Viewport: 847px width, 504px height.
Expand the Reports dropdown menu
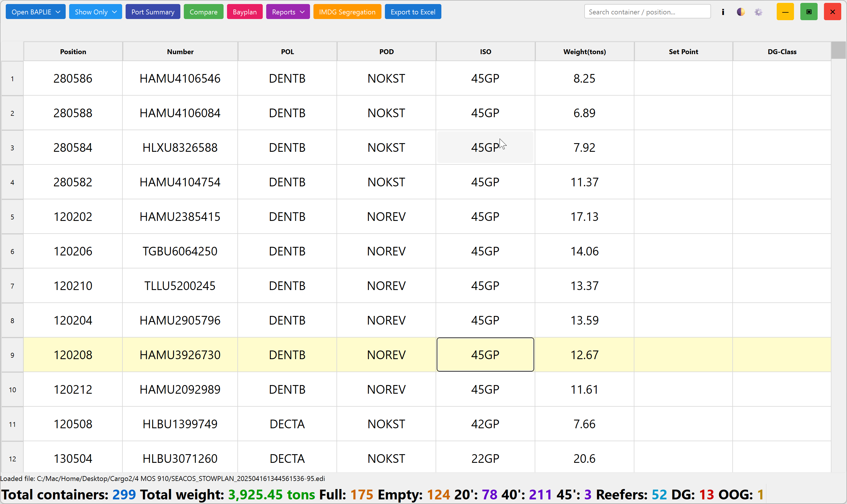click(x=288, y=12)
